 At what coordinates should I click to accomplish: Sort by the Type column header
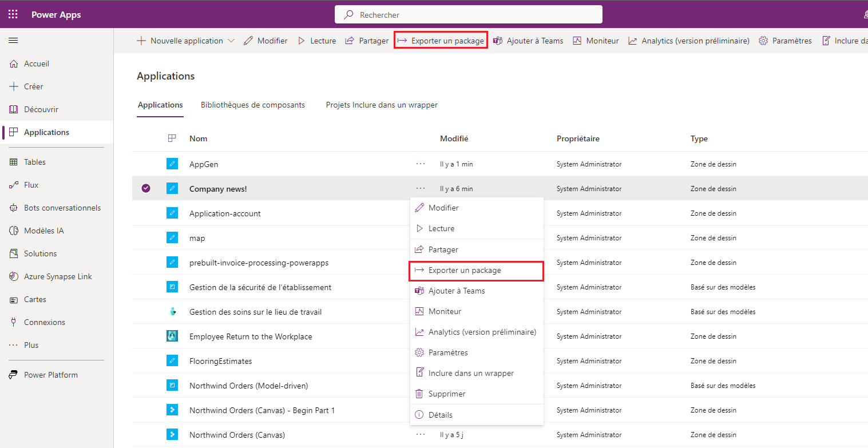pos(699,138)
